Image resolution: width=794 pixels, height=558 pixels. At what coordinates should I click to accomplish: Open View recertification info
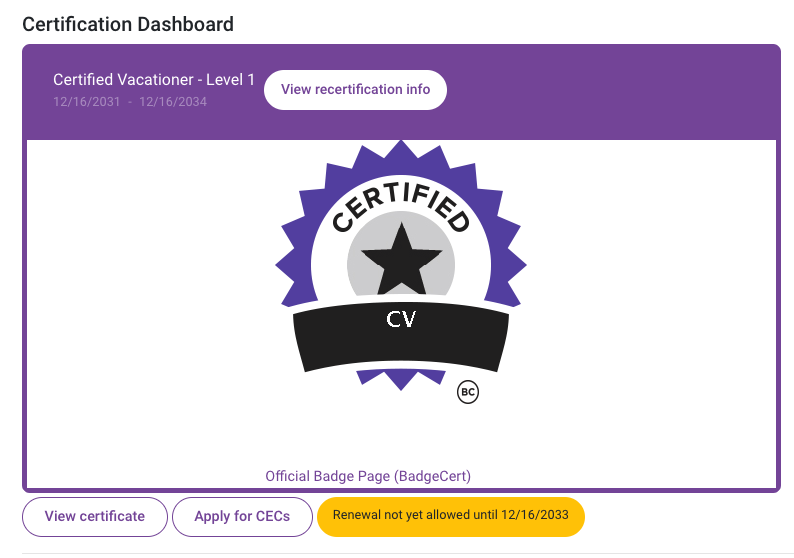point(355,90)
